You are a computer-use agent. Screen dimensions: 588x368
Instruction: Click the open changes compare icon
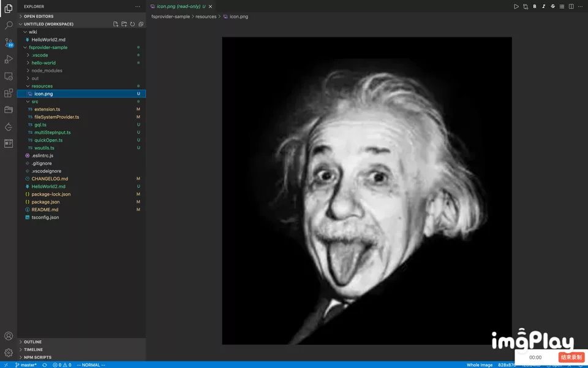[526, 6]
